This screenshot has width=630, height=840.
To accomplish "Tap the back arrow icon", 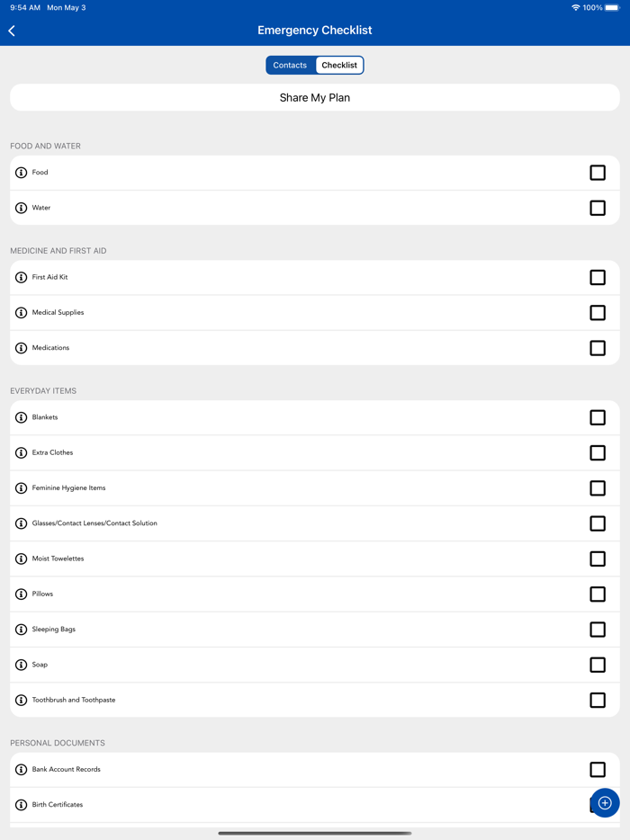I will tap(12, 31).
